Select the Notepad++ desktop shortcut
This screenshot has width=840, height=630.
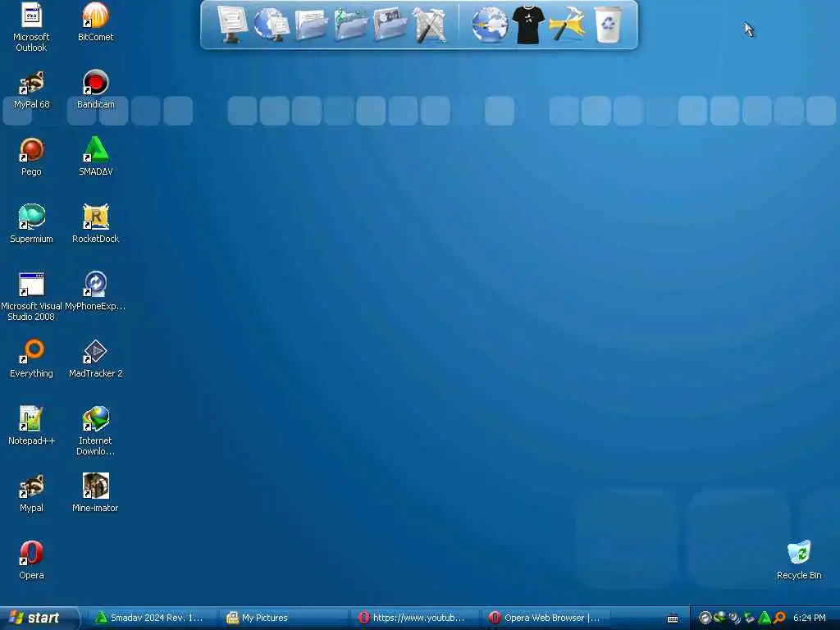tap(31, 426)
